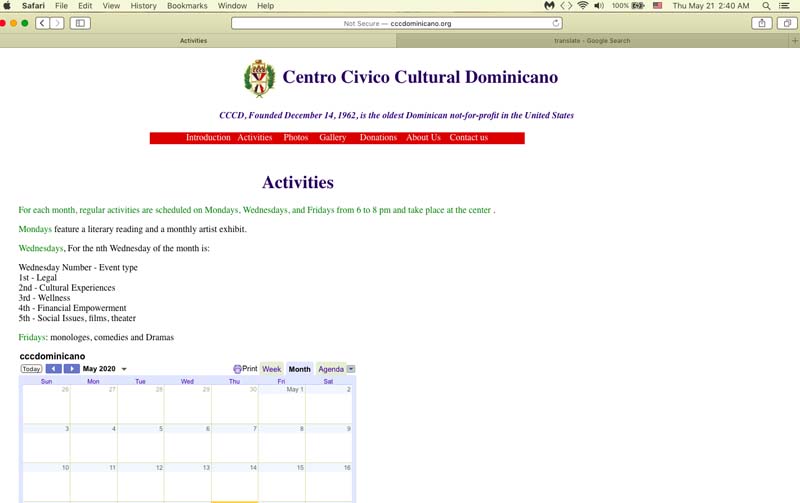Open the Contact us nav link
This screenshot has width=800, height=503.
468,138
